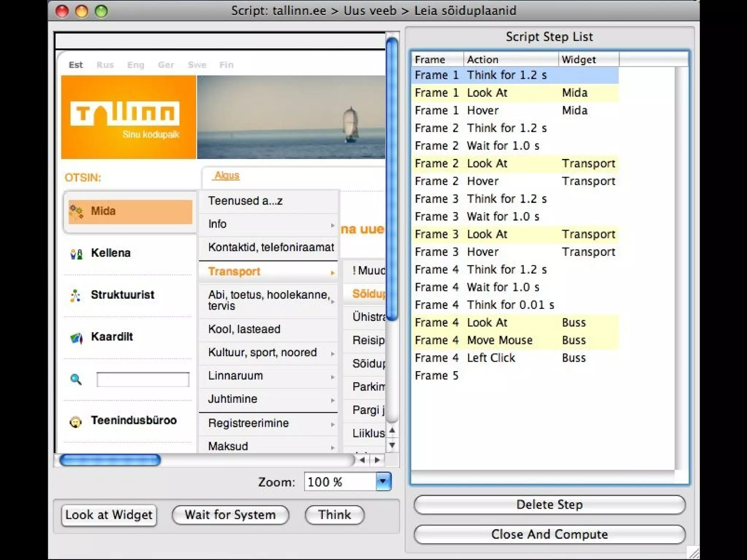Click the horizontal blue scrollbar thumb
This screenshot has height=560, width=747.
(x=110, y=460)
